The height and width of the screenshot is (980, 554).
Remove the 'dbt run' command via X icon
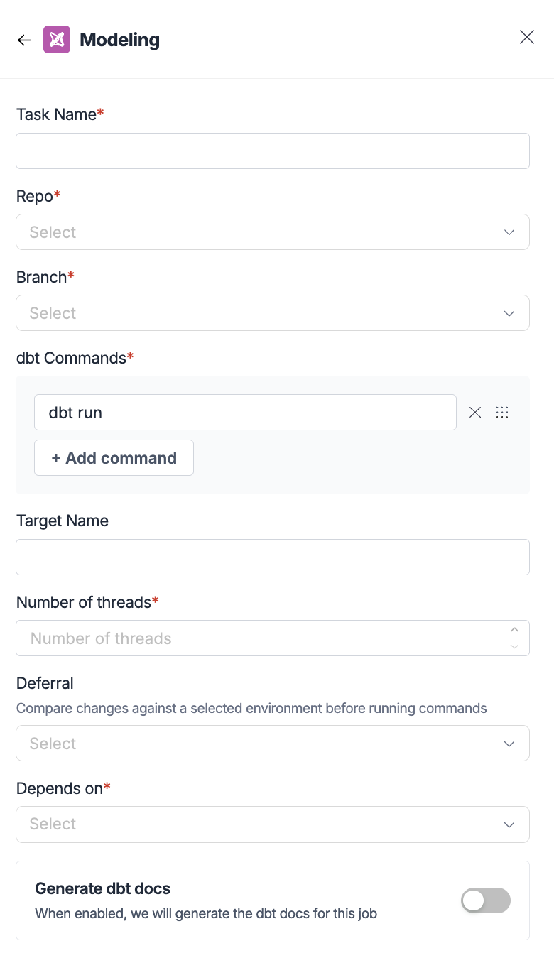(474, 412)
